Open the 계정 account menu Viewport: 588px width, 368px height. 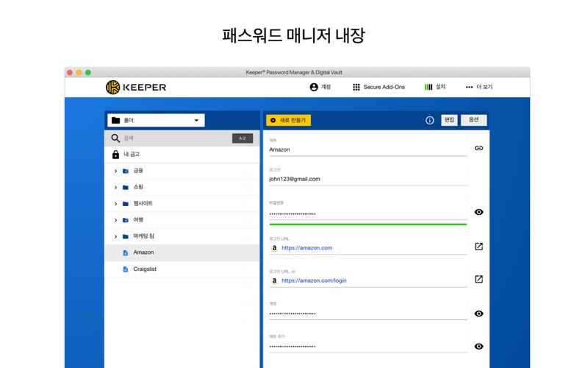pos(320,87)
